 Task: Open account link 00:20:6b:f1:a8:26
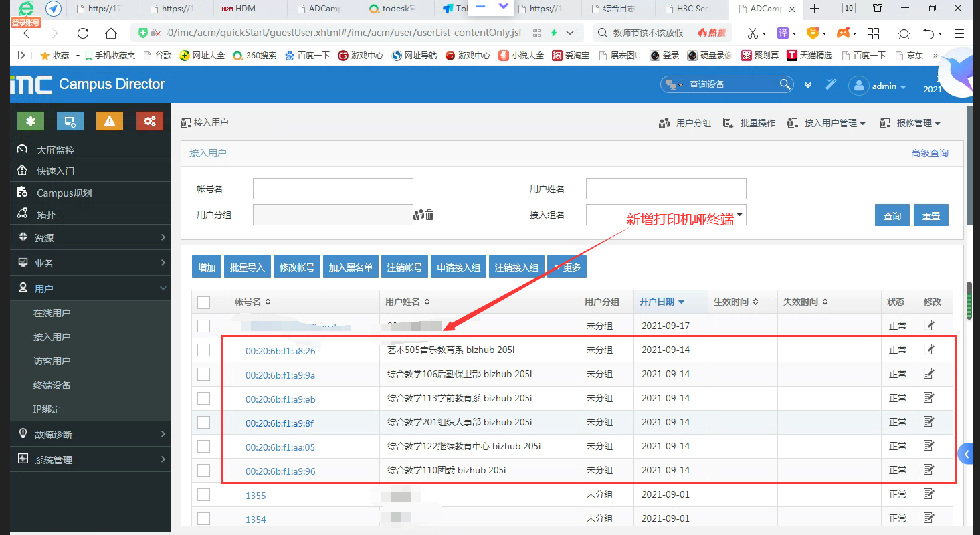280,350
